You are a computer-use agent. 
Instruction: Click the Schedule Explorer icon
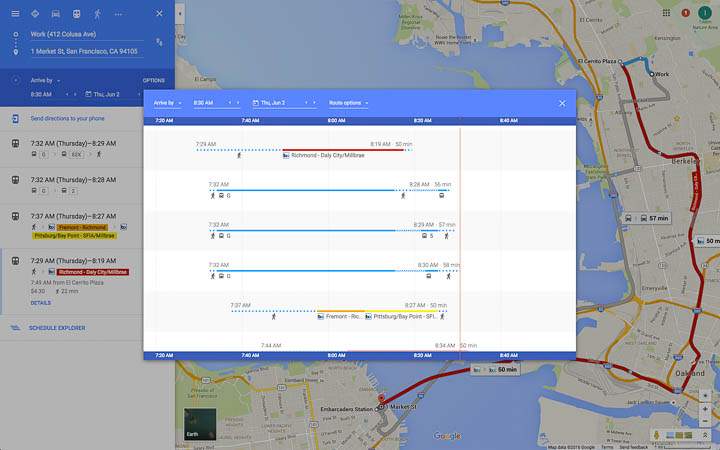[15, 328]
